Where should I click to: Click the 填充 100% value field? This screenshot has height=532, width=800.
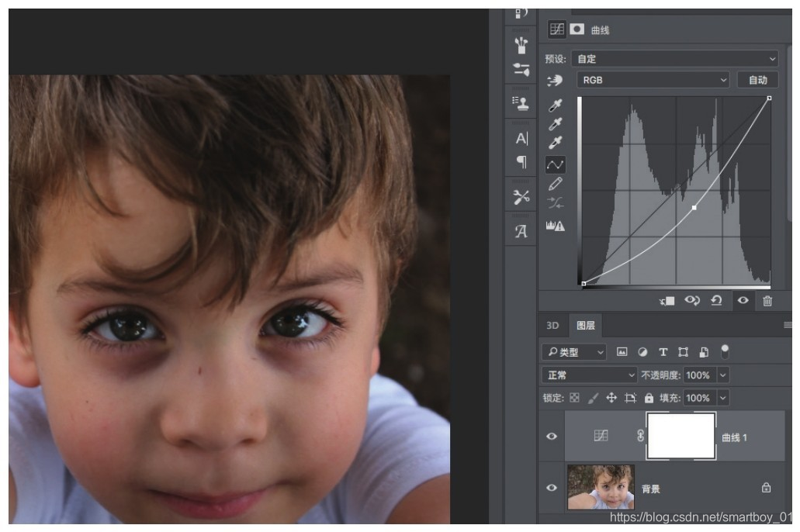(x=700, y=398)
